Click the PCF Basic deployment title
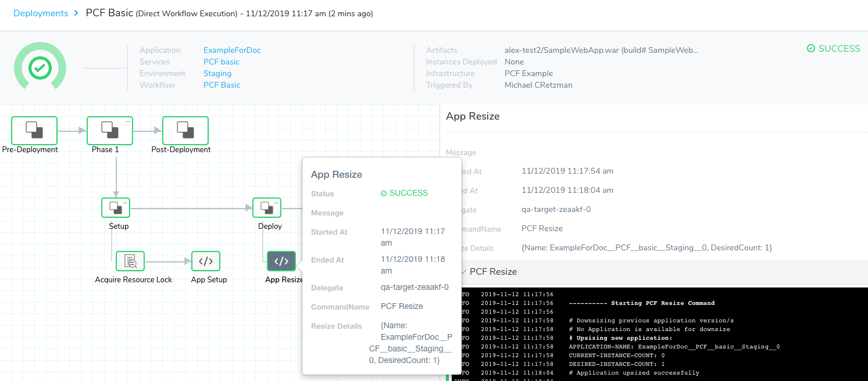Viewport: 868px width, 381px height. 109,13
